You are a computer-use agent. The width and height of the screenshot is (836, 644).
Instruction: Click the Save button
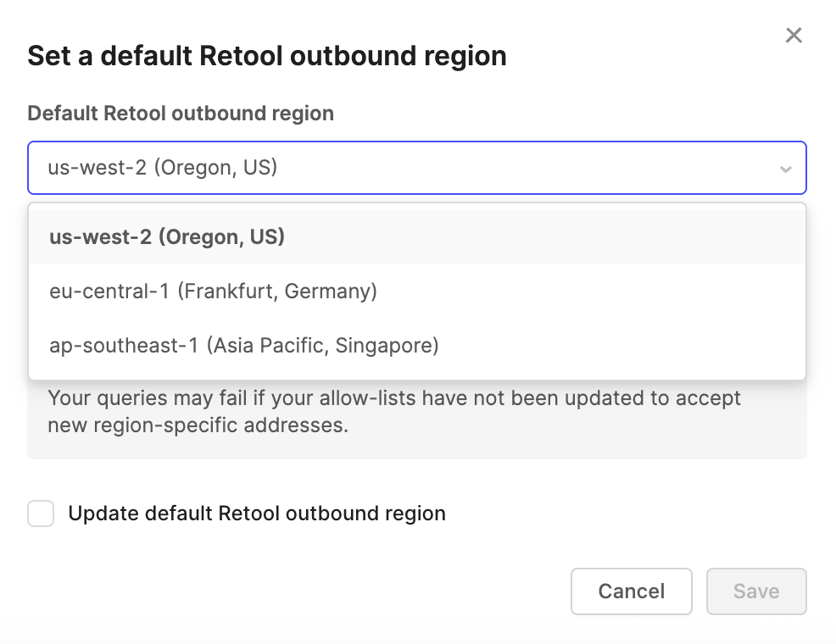[756, 591]
